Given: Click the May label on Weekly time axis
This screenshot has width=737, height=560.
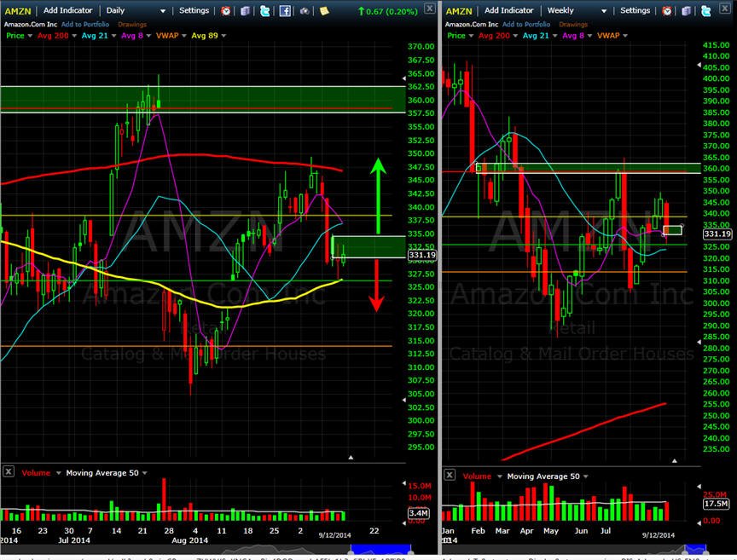Looking at the screenshot, I should click(x=551, y=531).
